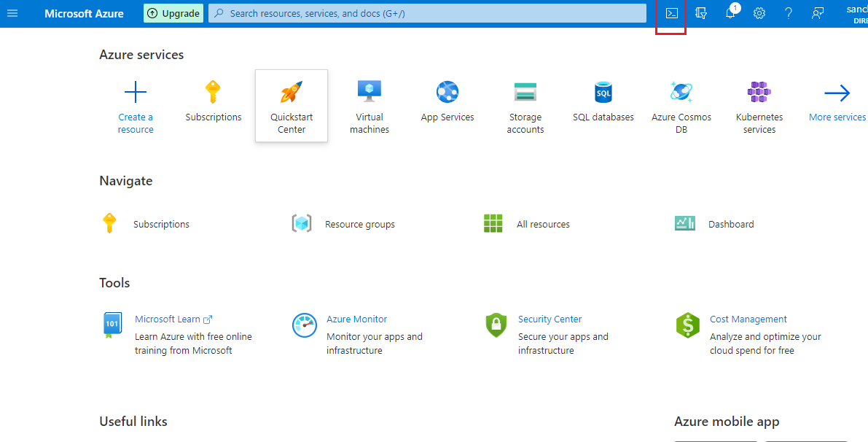Viewport: 868px width, 442px height.
Task: Click the Help question mark icon
Action: point(789,13)
